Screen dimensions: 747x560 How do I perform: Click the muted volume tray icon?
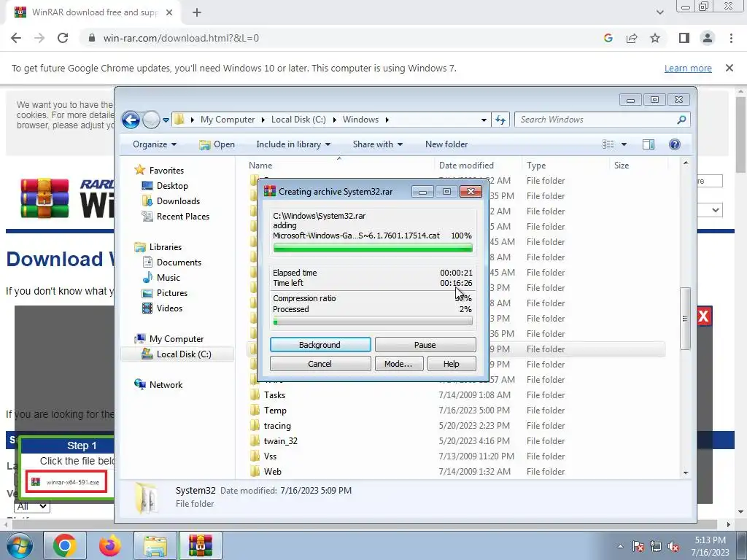673,547
